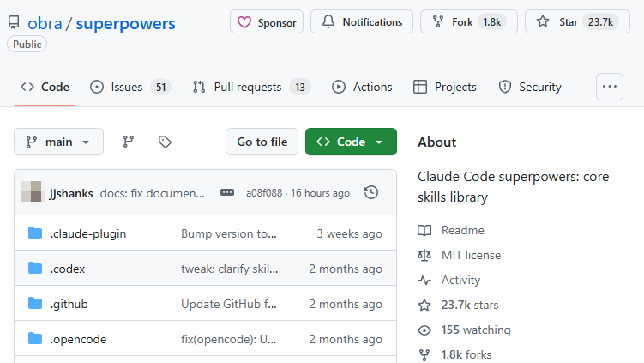
Task: Open the Projects tab
Action: point(444,87)
